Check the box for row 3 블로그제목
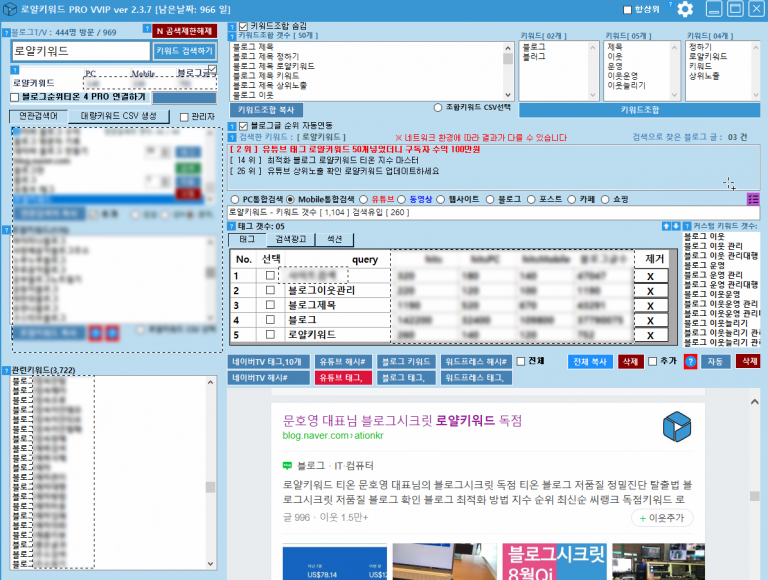This screenshot has width=768, height=580. coord(269,305)
